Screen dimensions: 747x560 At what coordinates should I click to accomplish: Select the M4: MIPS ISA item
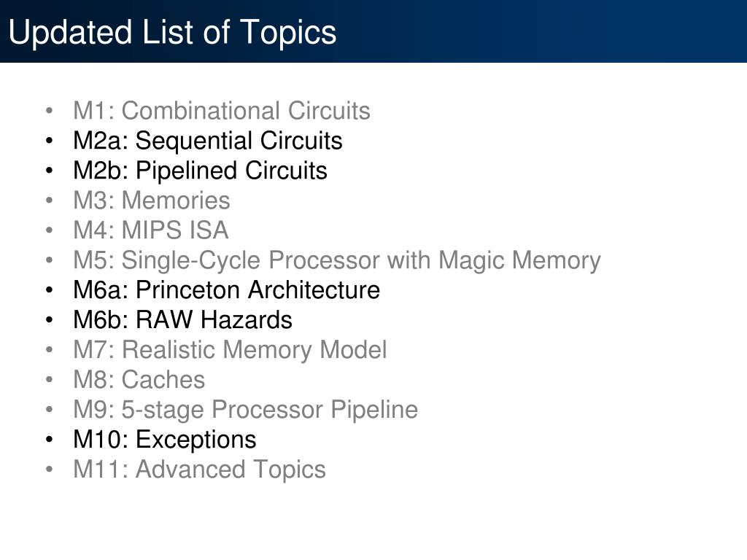[x=151, y=230]
